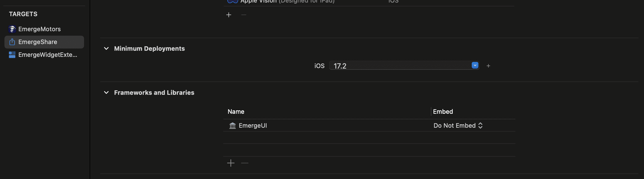Remove destination using minus below Apple Vision
644x179 pixels.
click(244, 15)
